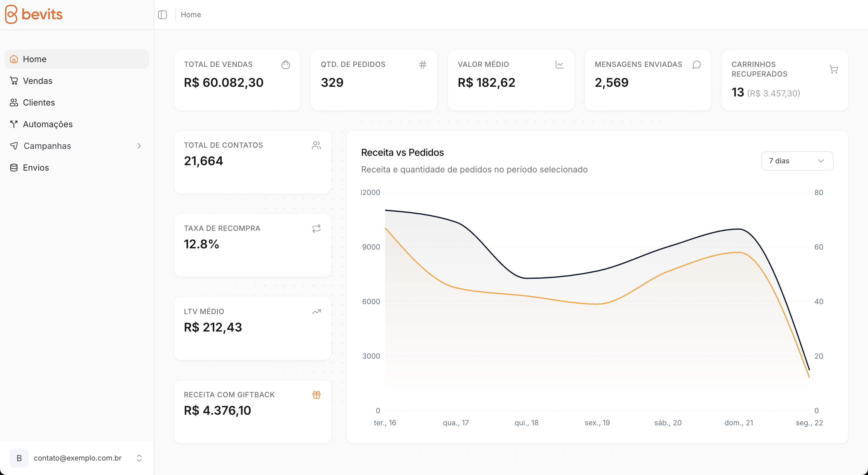Toggle the sidebar collapse button
The image size is (868, 475).
tap(162, 14)
